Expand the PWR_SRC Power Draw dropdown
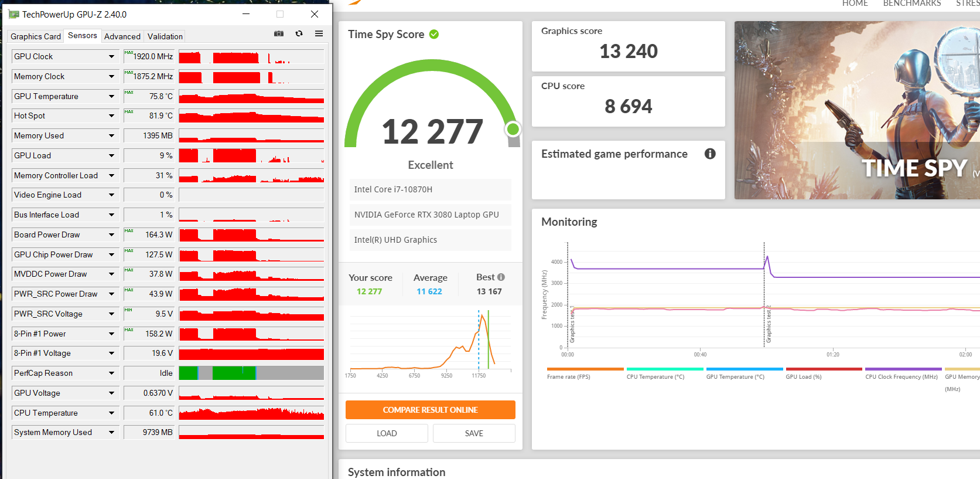 click(111, 294)
